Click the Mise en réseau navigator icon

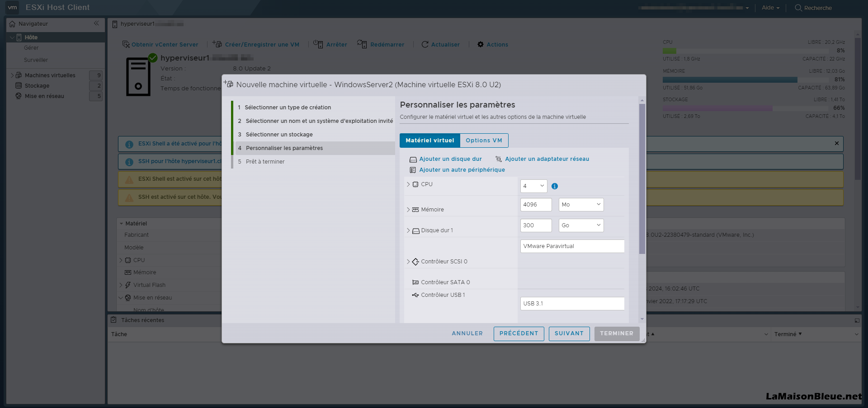[19, 96]
